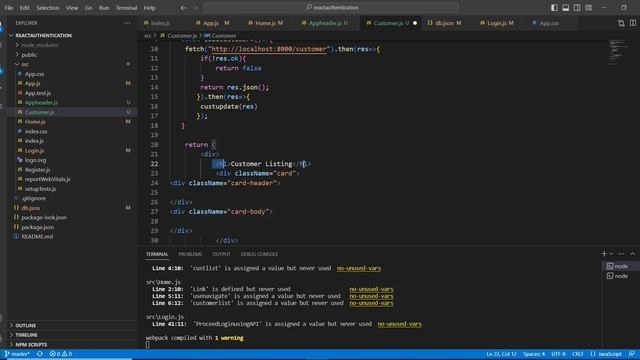Switch to the db.json editor tab
Viewport: 640px width, 360px height.
click(x=444, y=23)
